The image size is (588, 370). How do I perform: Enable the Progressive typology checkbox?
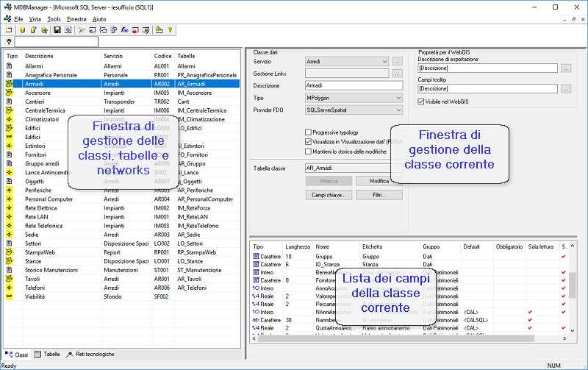coord(309,132)
